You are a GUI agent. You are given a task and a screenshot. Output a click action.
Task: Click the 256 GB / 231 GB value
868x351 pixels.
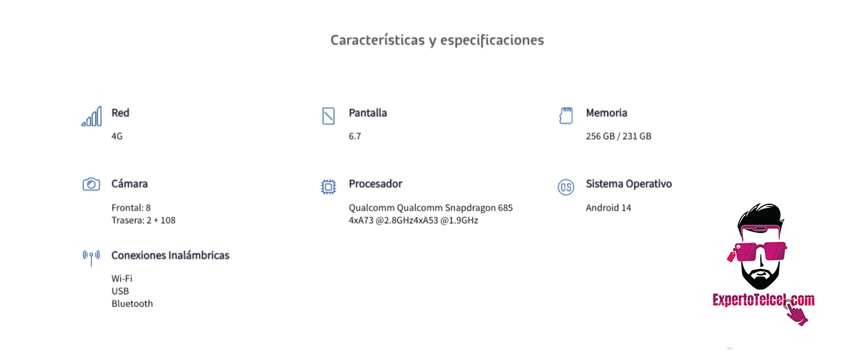click(x=618, y=136)
